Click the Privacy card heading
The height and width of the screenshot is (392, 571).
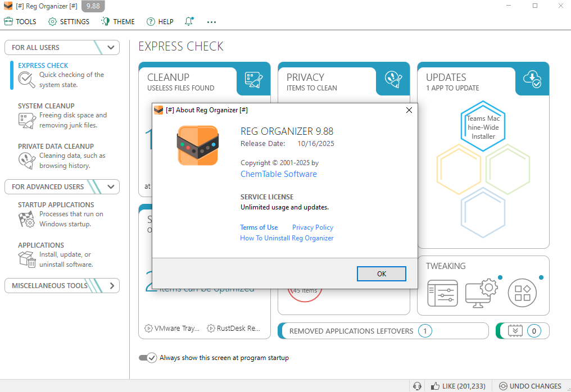(305, 77)
